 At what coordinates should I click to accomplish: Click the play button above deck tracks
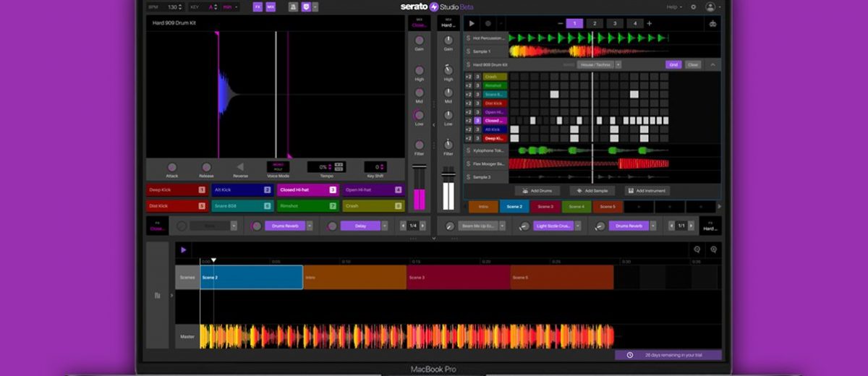point(472,23)
